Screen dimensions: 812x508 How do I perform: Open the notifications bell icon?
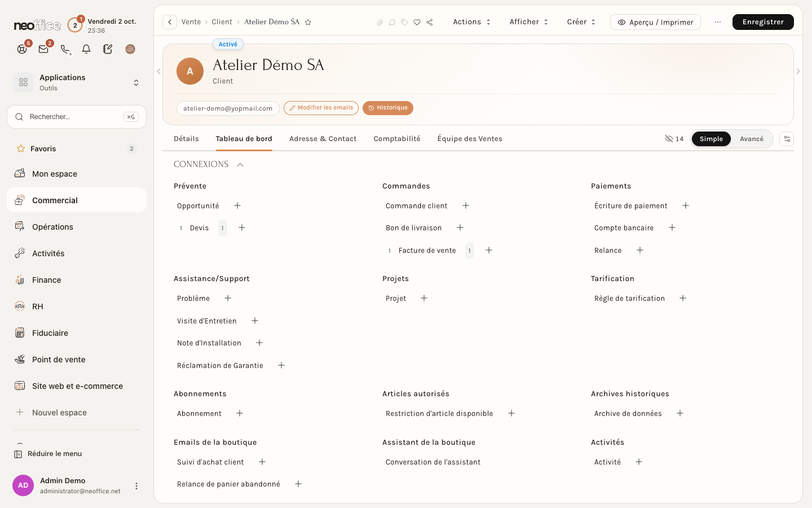pos(86,49)
